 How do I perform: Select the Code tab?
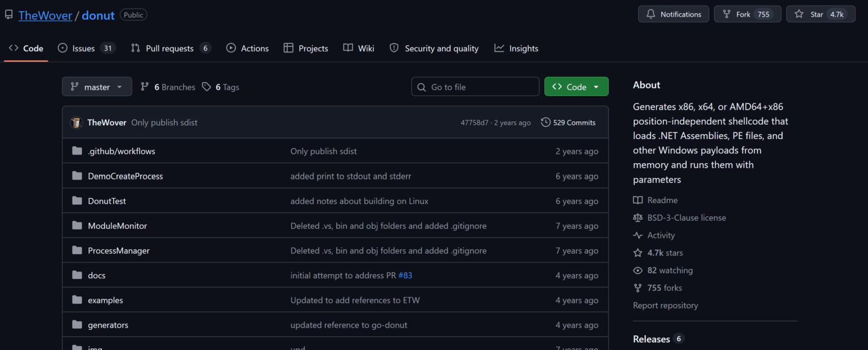coord(26,49)
